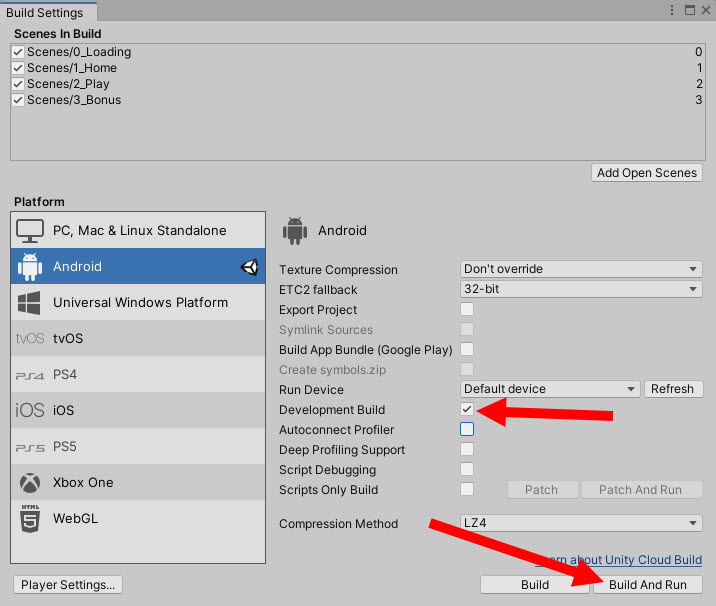This screenshot has height=606, width=716.
Task: Maximize the Build Settings window
Action: 690,10
